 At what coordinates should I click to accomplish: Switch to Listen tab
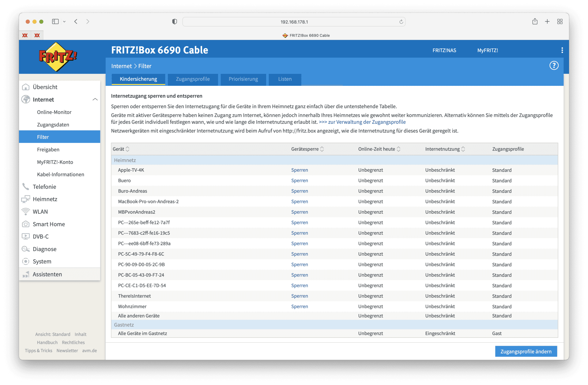tap(285, 79)
